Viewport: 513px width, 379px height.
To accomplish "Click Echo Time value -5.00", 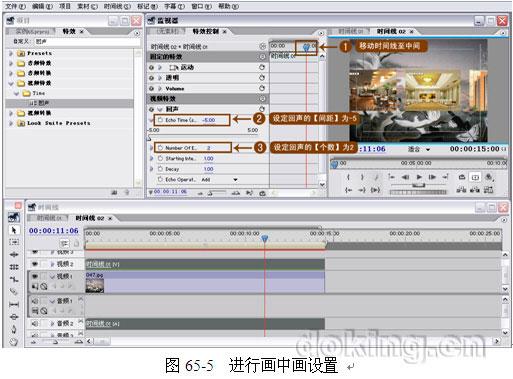I will point(209,120).
